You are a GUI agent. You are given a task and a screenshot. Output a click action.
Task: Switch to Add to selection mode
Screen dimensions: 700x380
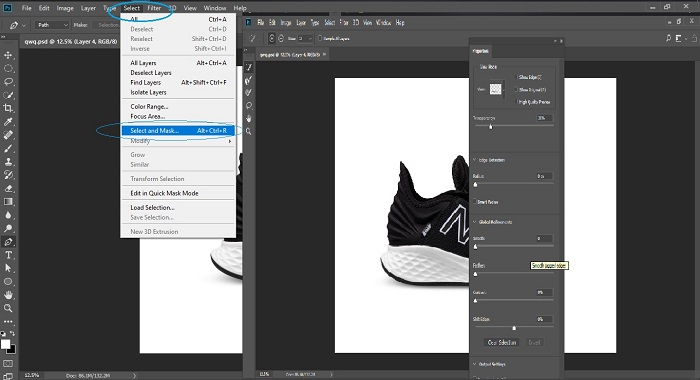[271, 38]
